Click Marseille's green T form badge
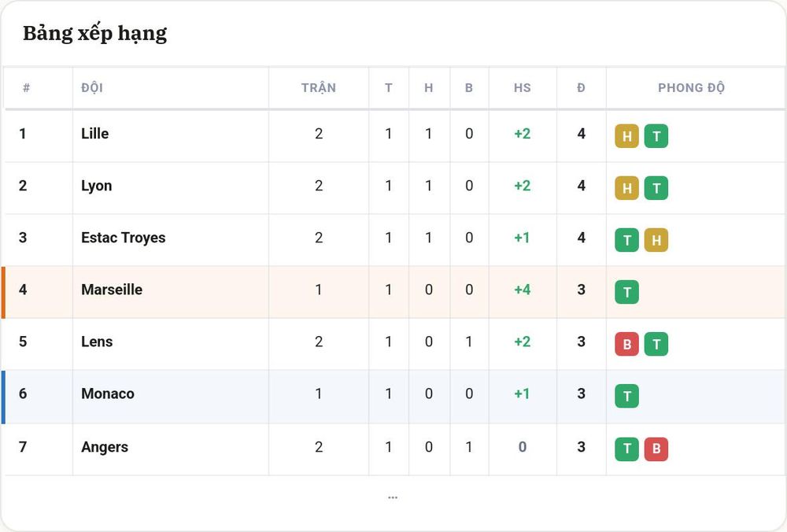The width and height of the screenshot is (787, 532). pyautogui.click(x=627, y=292)
